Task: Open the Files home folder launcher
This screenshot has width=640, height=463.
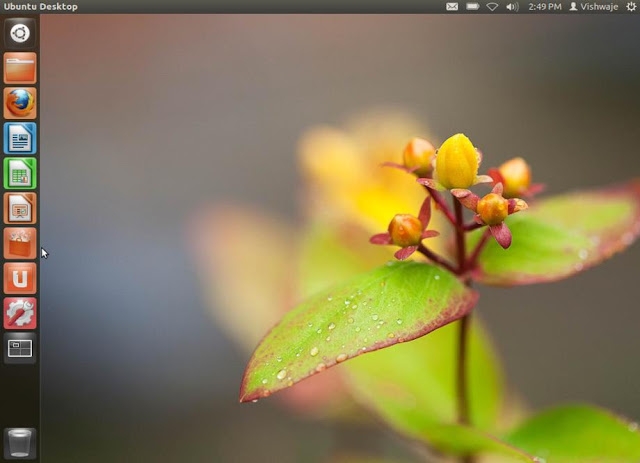Action: 19,68
